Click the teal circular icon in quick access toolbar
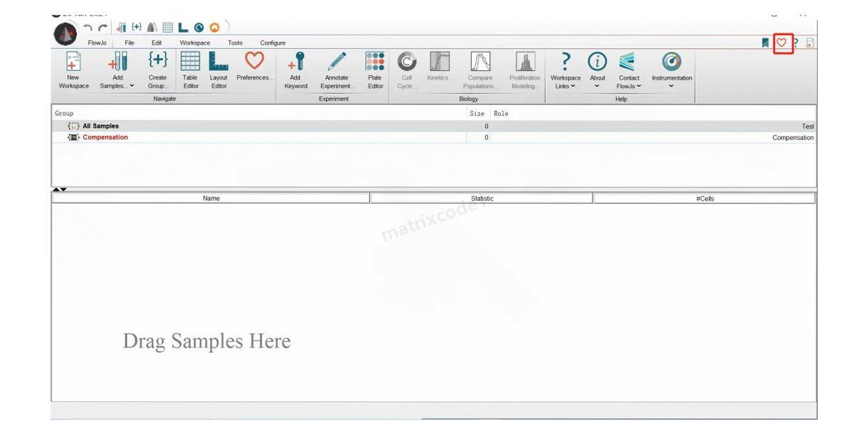The image size is (868, 435). (198, 29)
